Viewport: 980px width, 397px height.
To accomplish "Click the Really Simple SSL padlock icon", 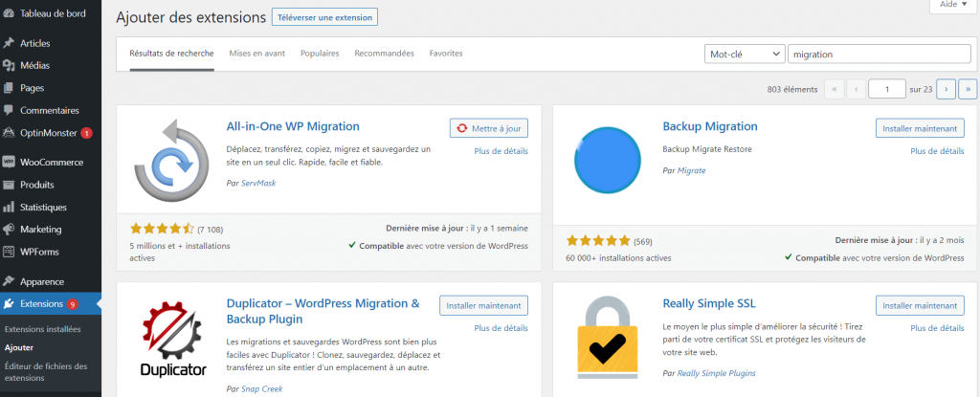I will [x=605, y=342].
